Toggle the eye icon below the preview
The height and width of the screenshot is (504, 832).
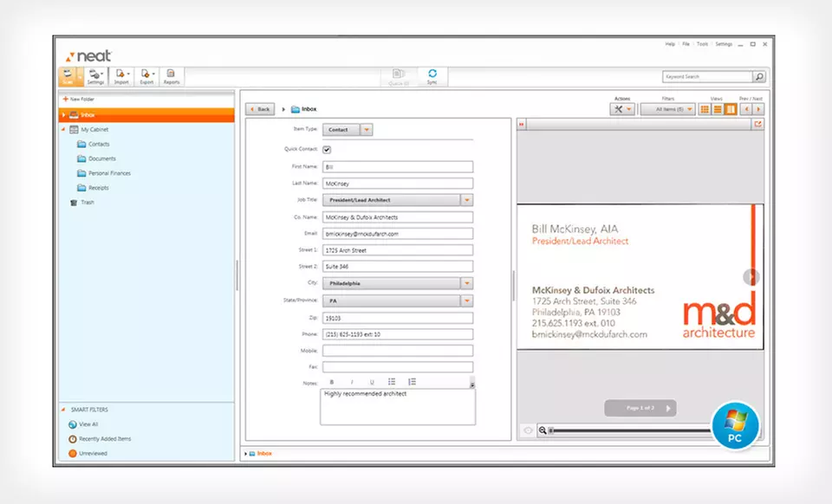coord(527,430)
